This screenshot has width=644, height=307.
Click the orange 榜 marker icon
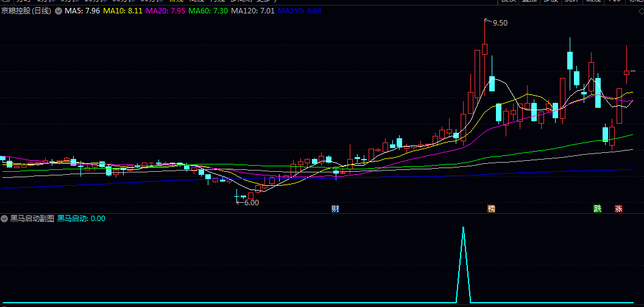point(491,209)
